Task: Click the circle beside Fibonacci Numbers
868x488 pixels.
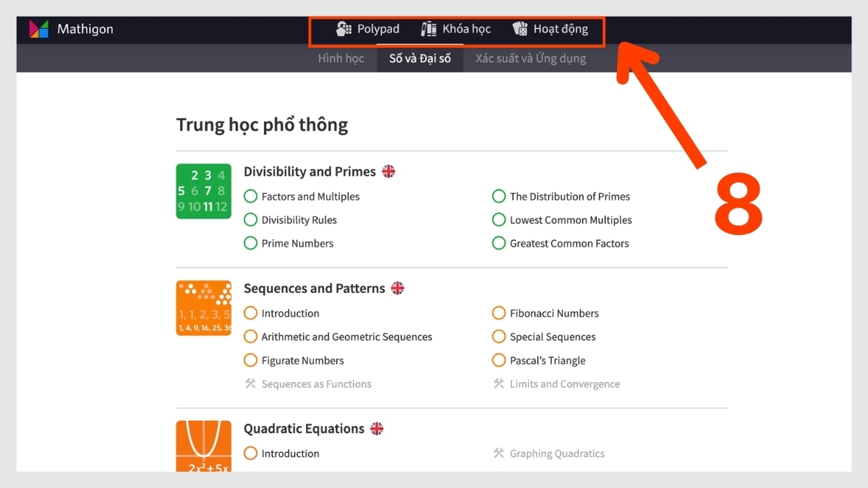Action: 498,313
